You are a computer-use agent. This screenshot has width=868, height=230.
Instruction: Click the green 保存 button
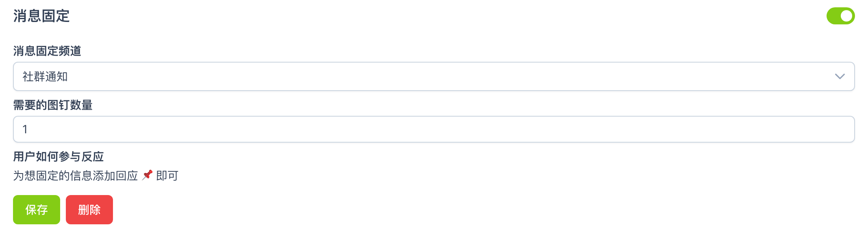(37, 210)
